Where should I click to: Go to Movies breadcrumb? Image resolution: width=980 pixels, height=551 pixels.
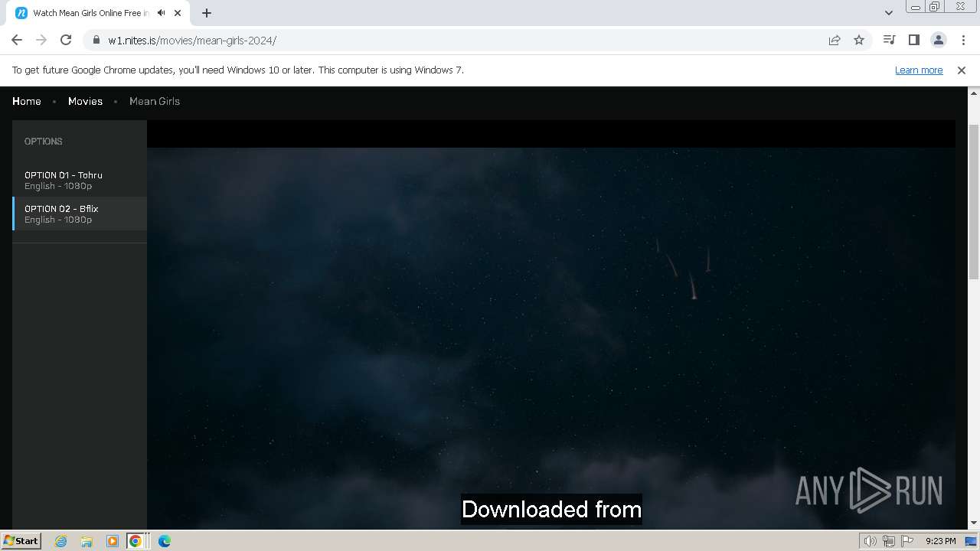point(85,101)
